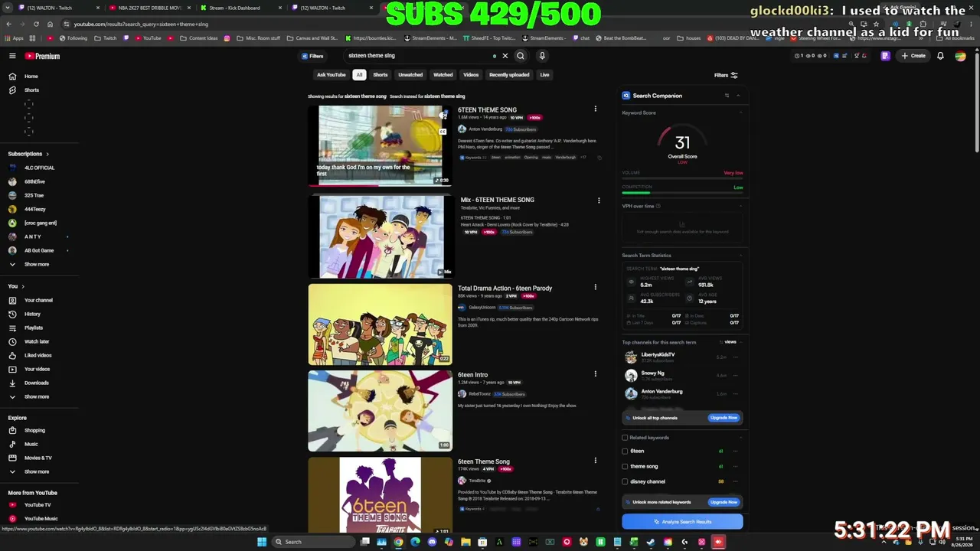Open the Windows Start menu
This screenshot has height=551, width=980.
click(262, 542)
